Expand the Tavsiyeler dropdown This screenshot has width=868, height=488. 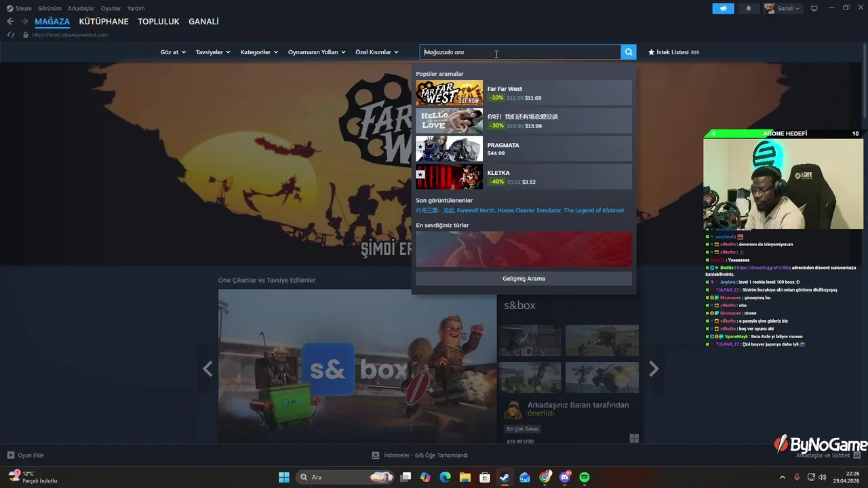213,52
